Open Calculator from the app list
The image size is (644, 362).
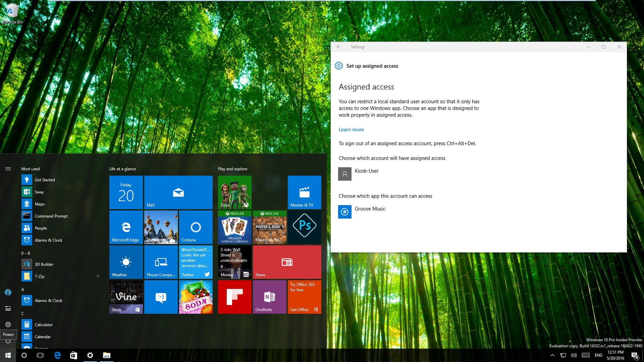pos(43,325)
